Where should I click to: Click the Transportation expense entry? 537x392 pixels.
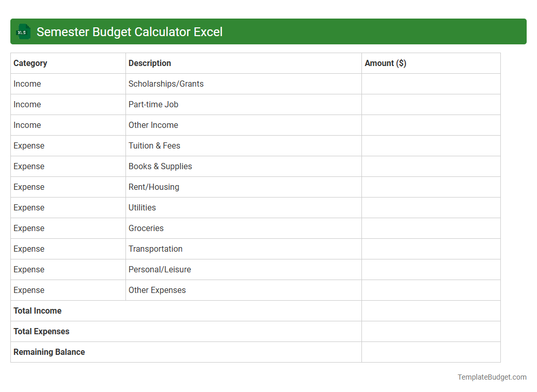155,249
